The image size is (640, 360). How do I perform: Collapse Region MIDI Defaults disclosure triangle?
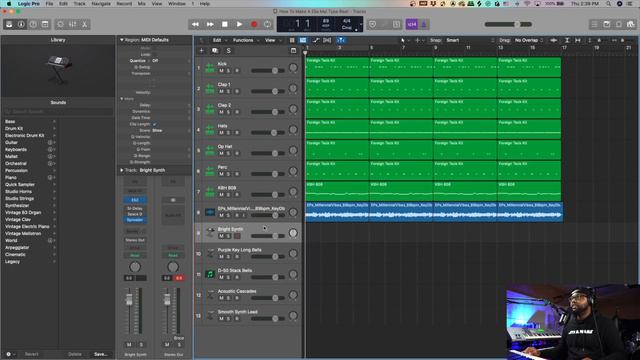122,40
